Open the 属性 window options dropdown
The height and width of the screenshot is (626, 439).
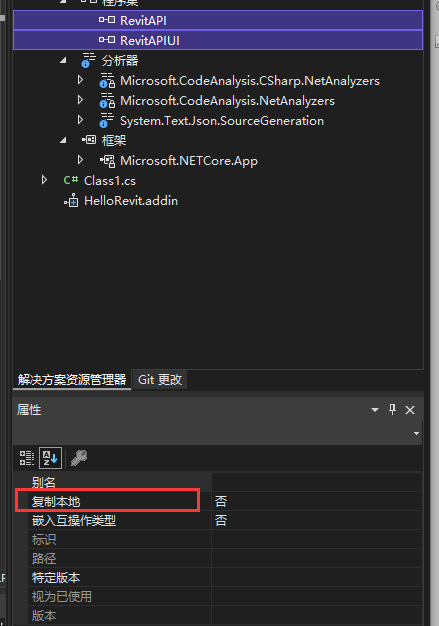pos(375,410)
